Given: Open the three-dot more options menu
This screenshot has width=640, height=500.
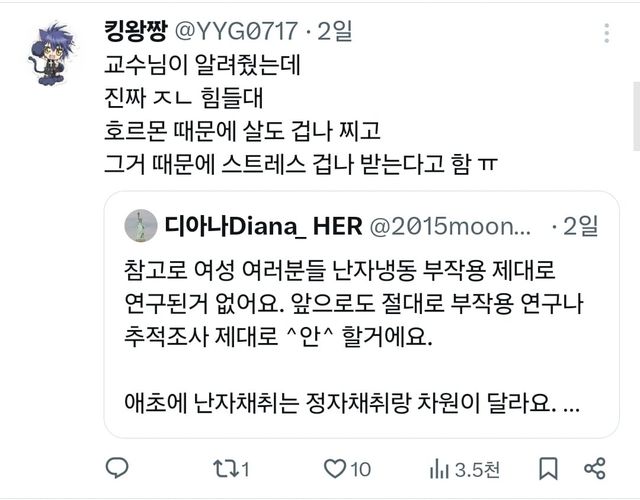Looking at the screenshot, I should click(x=607, y=33).
